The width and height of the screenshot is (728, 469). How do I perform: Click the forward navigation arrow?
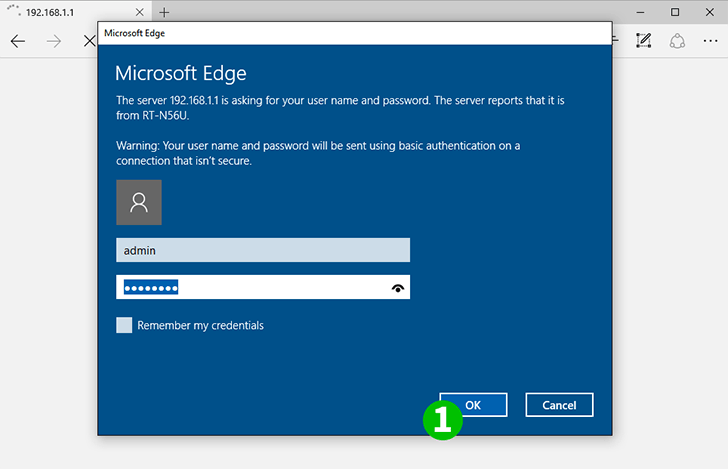[54, 41]
